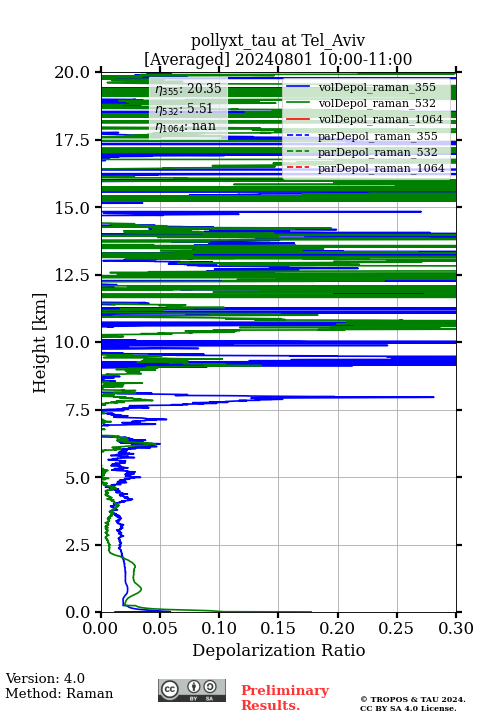Click the red volDepol_raman_1064 legend line
The image size is (480, 720).
(x=296, y=119)
